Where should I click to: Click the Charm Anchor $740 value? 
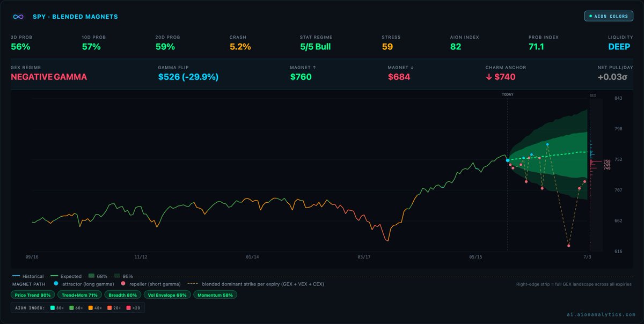(x=500, y=77)
